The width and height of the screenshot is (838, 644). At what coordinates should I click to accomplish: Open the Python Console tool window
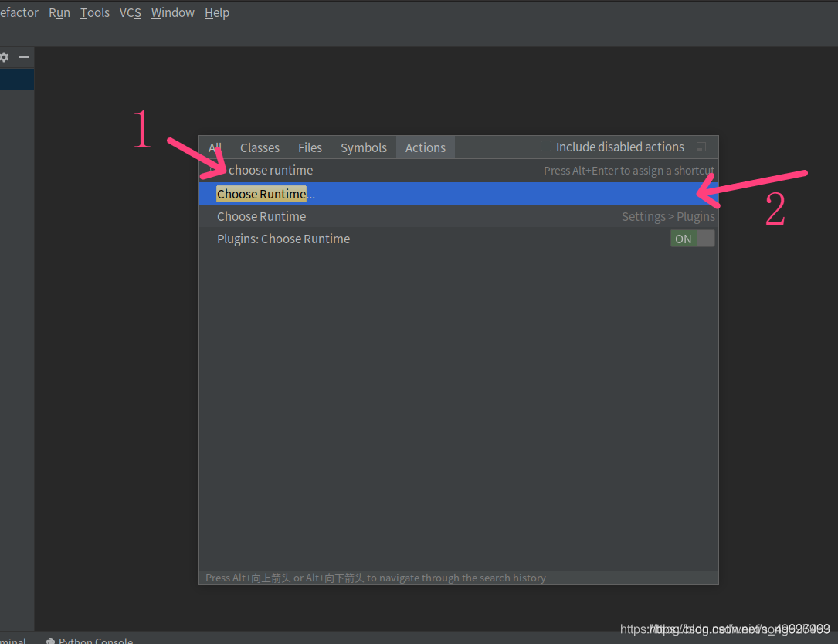click(x=90, y=640)
